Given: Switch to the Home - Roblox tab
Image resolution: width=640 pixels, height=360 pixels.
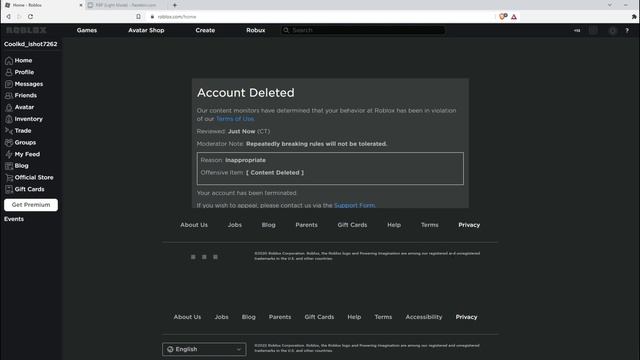Looking at the screenshot, I should [42, 5].
